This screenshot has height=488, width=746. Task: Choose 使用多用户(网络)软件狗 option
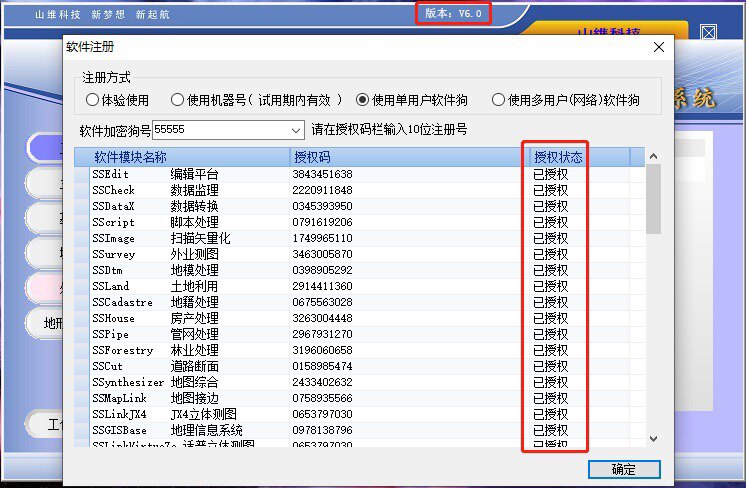566,100
